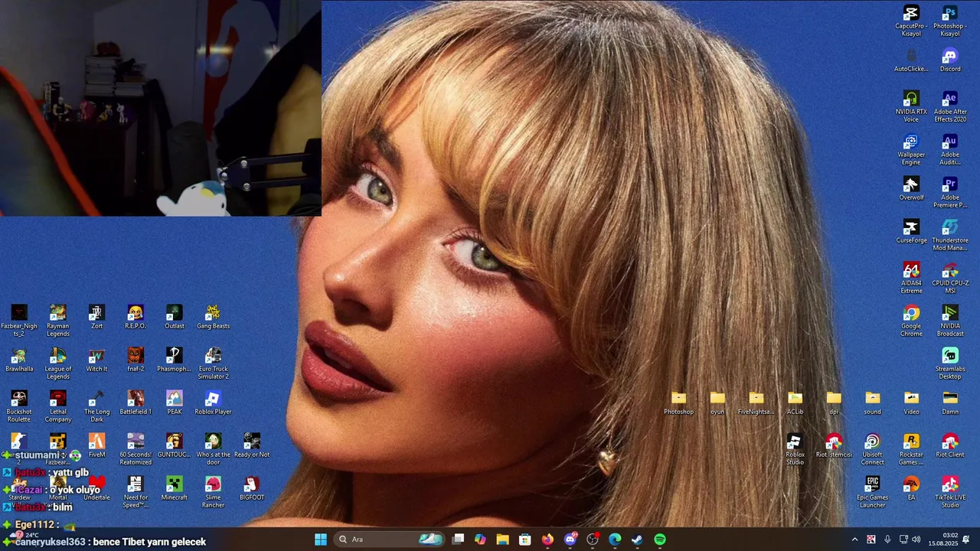Select the FiveM desktop shortcut
The width and height of the screenshot is (980, 551).
pyautogui.click(x=96, y=445)
